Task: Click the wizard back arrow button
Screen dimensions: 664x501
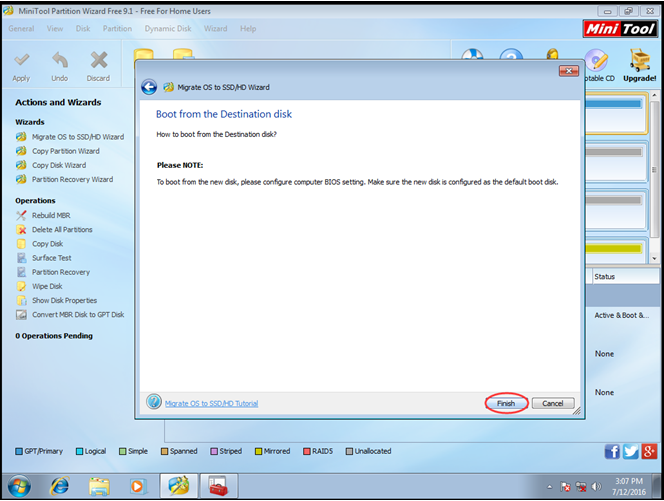Action: click(149, 87)
